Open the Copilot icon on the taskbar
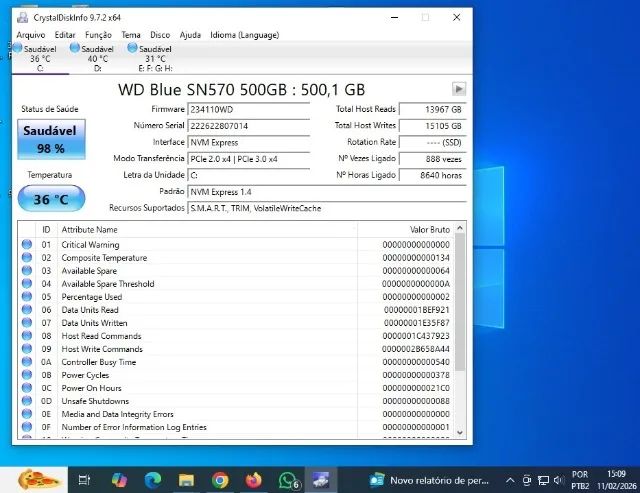Image resolution: width=640 pixels, height=493 pixels. click(x=119, y=480)
